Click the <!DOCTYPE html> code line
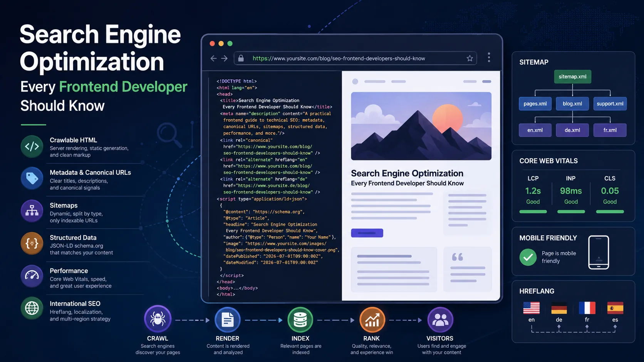This screenshot has height=362, width=644. tap(236, 81)
